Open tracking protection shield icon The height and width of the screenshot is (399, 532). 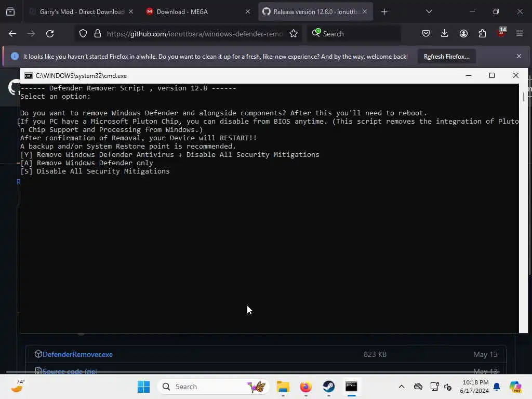[x=83, y=34]
